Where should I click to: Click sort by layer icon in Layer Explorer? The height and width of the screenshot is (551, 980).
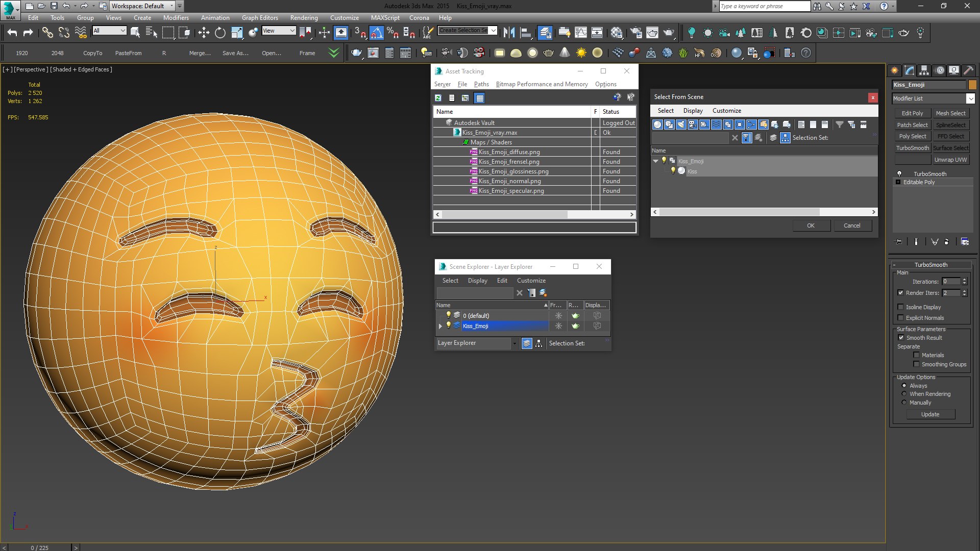(527, 343)
